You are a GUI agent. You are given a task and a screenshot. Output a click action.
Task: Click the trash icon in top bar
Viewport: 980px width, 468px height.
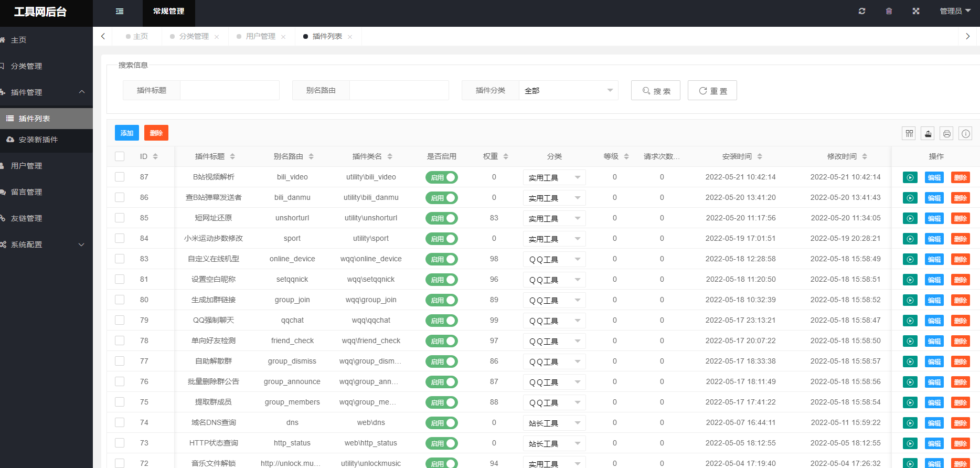(x=889, y=11)
